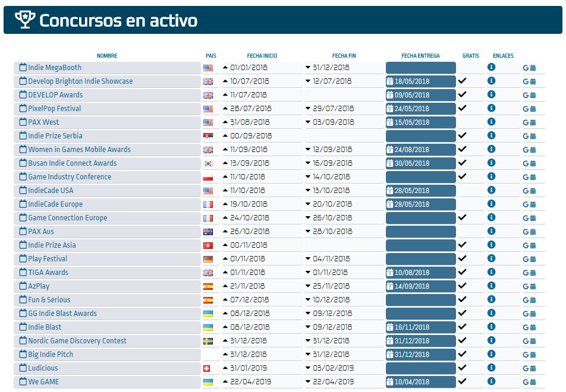Click end date 04/11/2018 of Play Festival
The height and width of the screenshot is (392, 566).
pos(331,258)
